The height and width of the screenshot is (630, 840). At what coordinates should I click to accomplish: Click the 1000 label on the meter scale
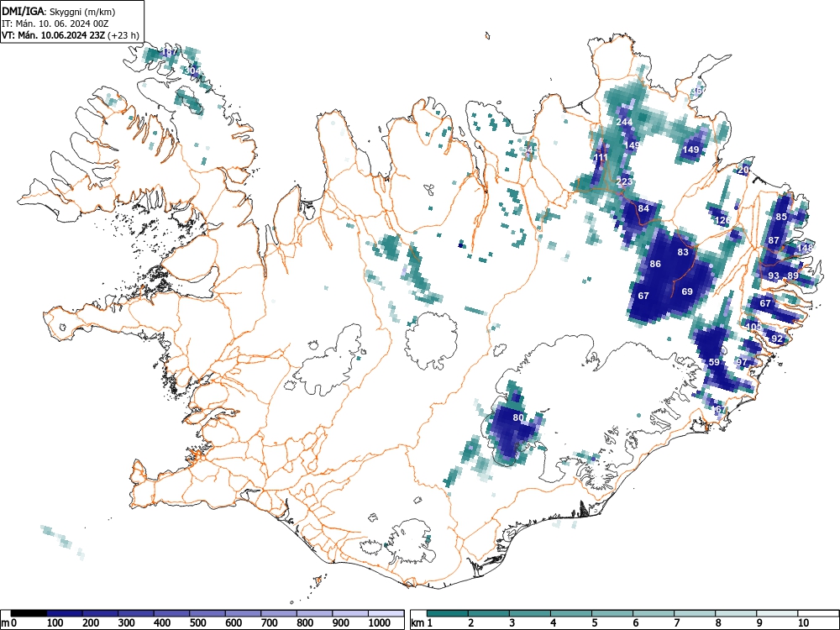pyautogui.click(x=380, y=623)
